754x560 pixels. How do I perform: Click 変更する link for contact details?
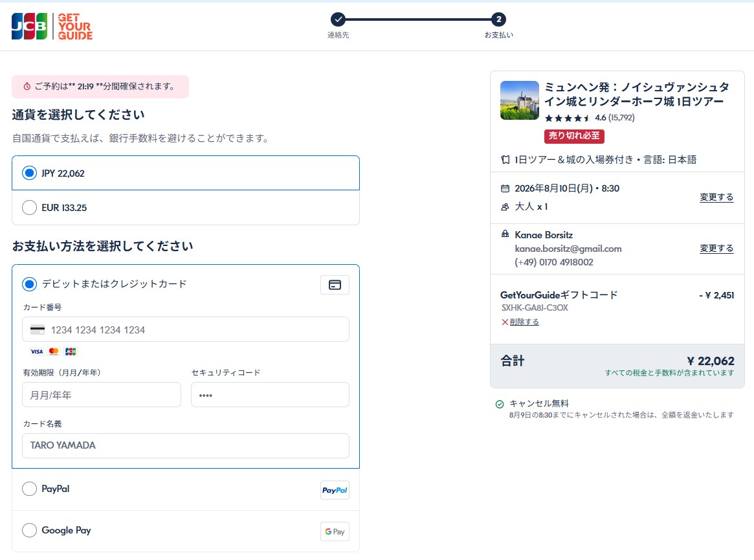pos(716,248)
